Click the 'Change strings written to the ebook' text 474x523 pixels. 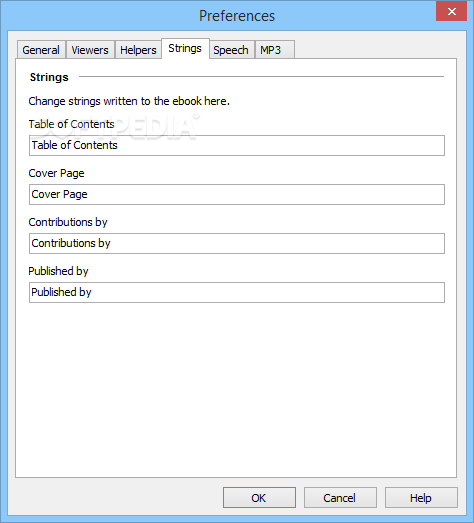129,101
